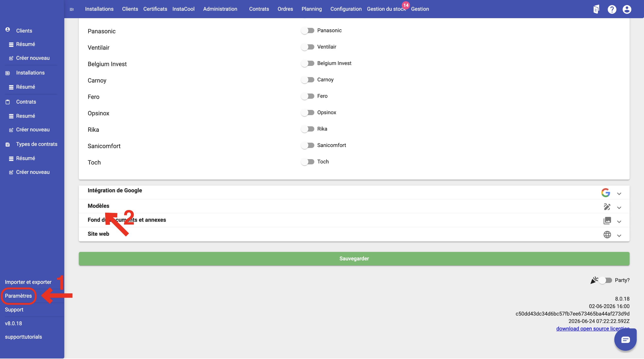Click the commit hash starting with c50dd43d
The width and height of the screenshot is (644, 359).
573,314
